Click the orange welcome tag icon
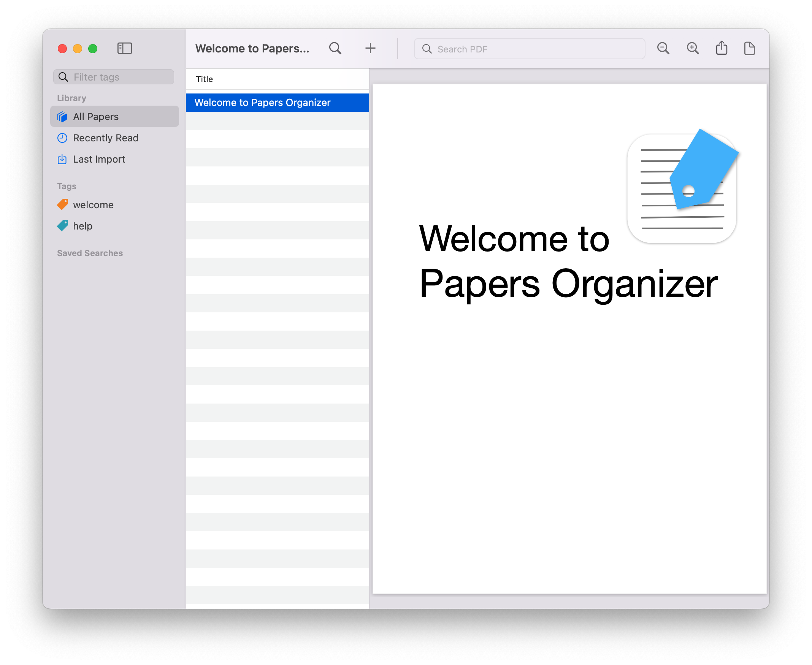This screenshot has height=665, width=812. [63, 204]
